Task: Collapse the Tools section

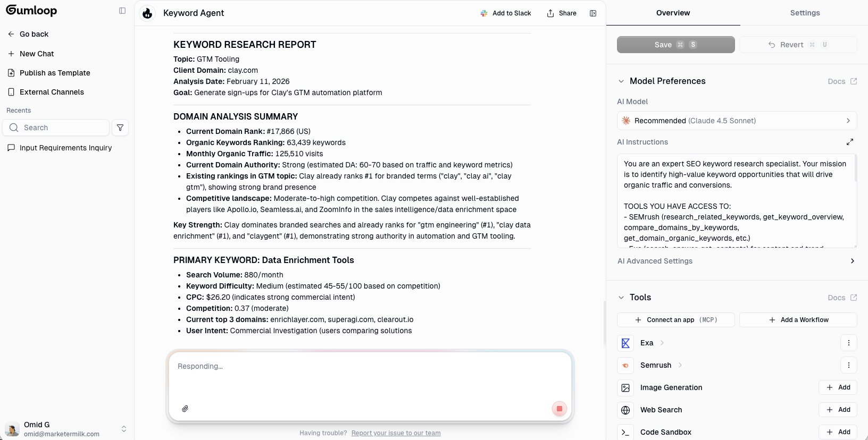Action: pos(621,298)
